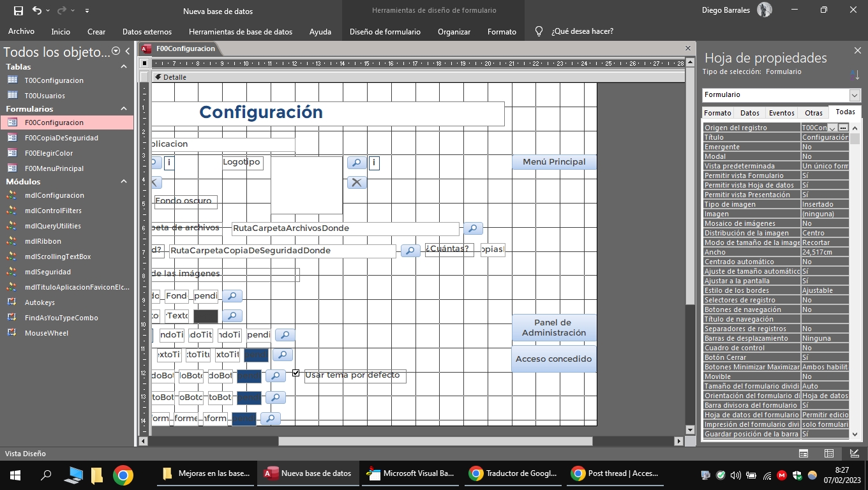Sort properties with the A-Z sort icon
Screen dimensions: 868x490
(x=855, y=75)
